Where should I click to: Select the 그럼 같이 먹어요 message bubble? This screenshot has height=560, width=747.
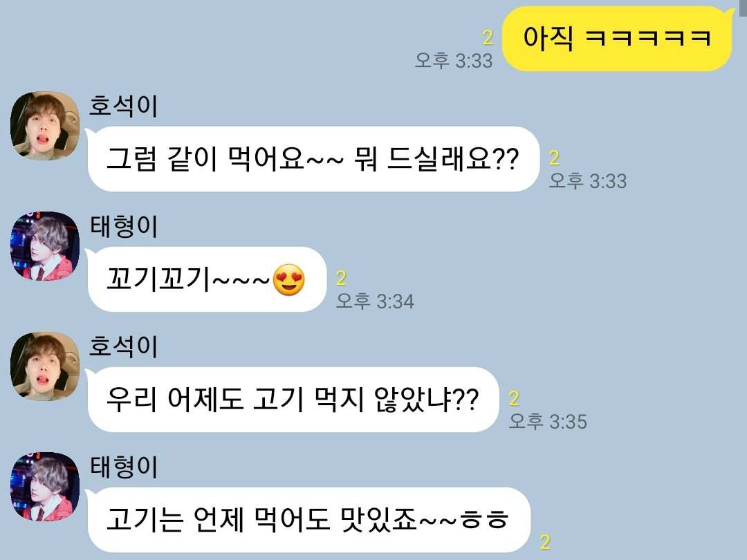pyautogui.click(x=313, y=159)
